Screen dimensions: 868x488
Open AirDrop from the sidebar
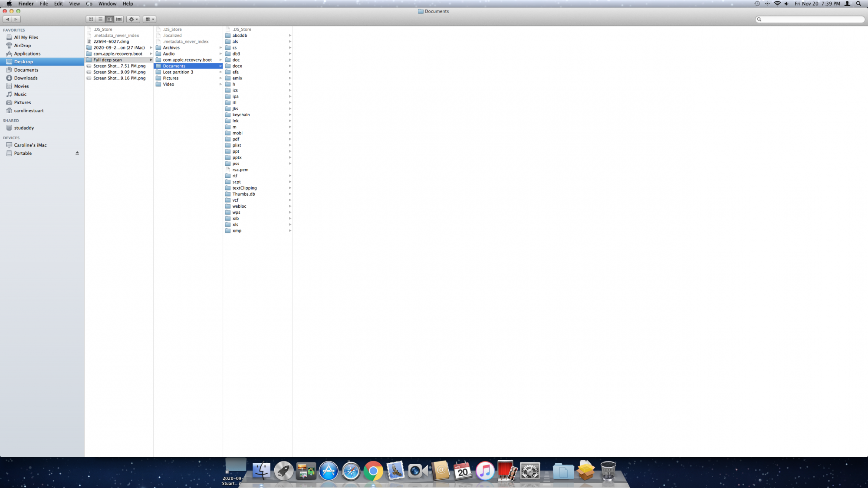tap(22, 46)
